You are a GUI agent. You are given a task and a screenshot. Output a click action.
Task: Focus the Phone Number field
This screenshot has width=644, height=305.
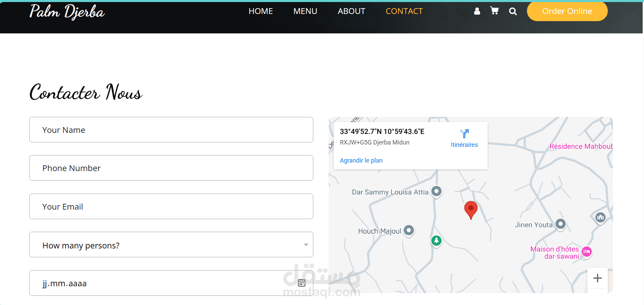pyautogui.click(x=171, y=168)
